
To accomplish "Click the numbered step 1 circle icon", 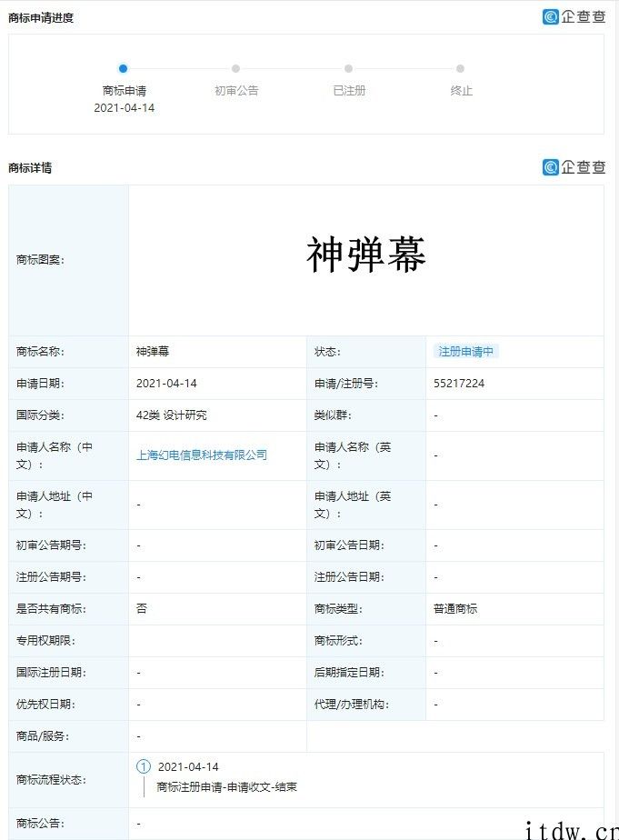I will coord(144,766).
